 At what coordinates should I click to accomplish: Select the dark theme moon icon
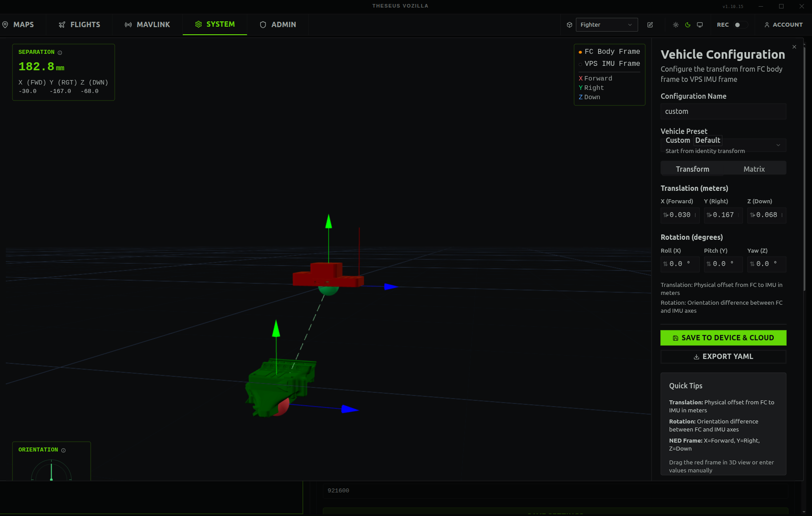pos(687,25)
